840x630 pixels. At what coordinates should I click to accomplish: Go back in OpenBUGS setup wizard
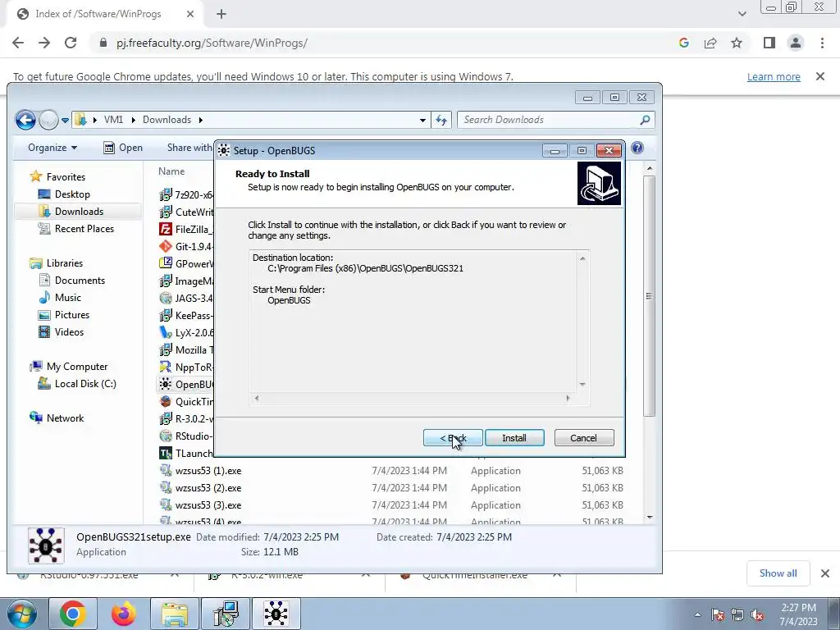[x=453, y=438]
